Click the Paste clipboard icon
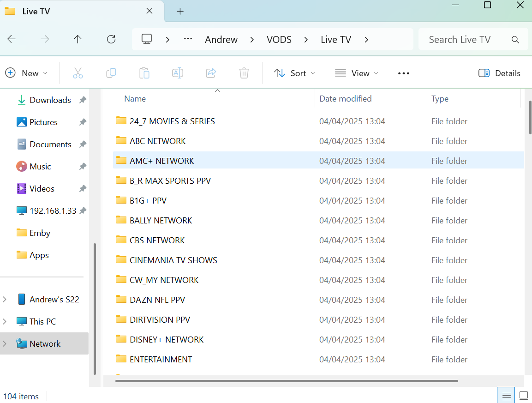This screenshot has width=532, height=403. (144, 73)
